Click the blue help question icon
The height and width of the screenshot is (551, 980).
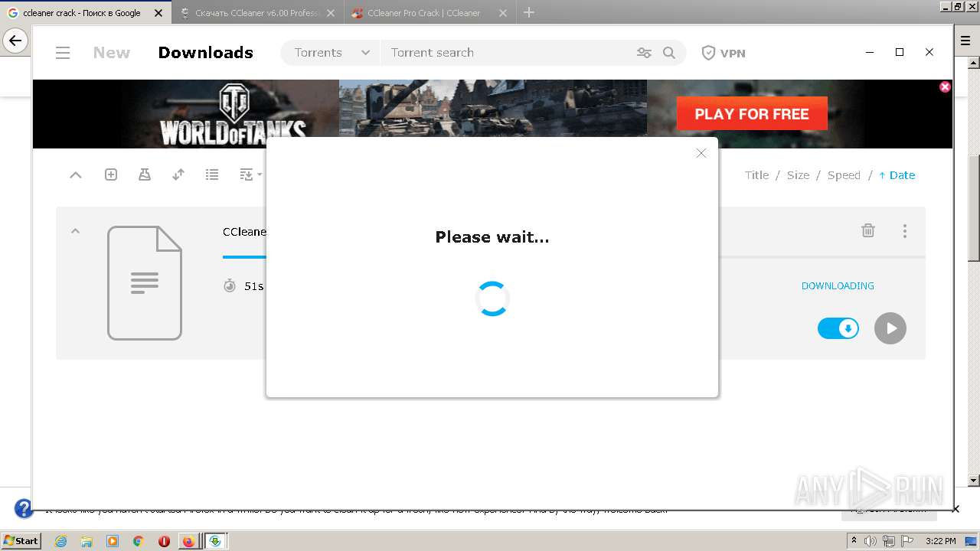point(24,509)
